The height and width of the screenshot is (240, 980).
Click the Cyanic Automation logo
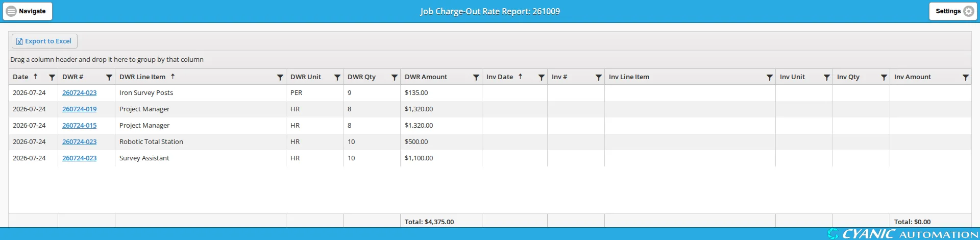[903, 234]
